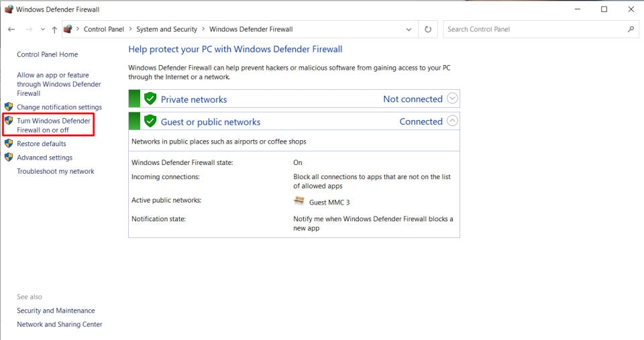Viewport: 644px width, 340px height.
Task: Expand the Private networks section chevron
Action: [x=453, y=99]
